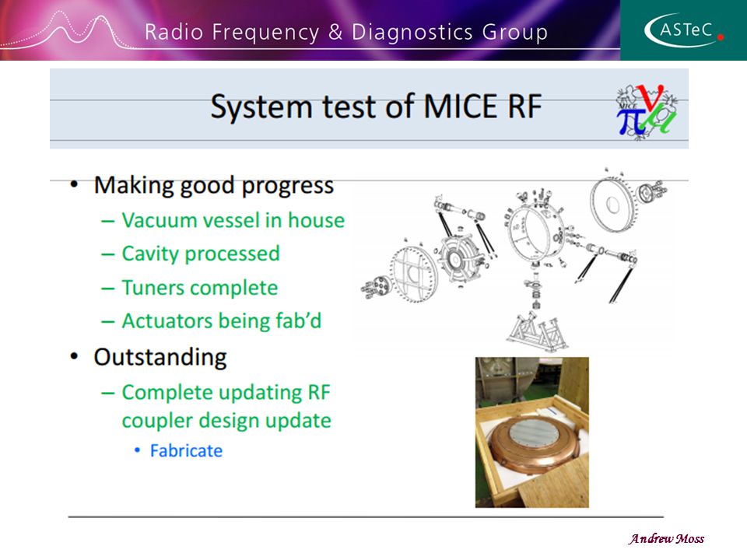747x560 pixels.
Task: Select the copper cavity crate photo
Action: pos(532,432)
